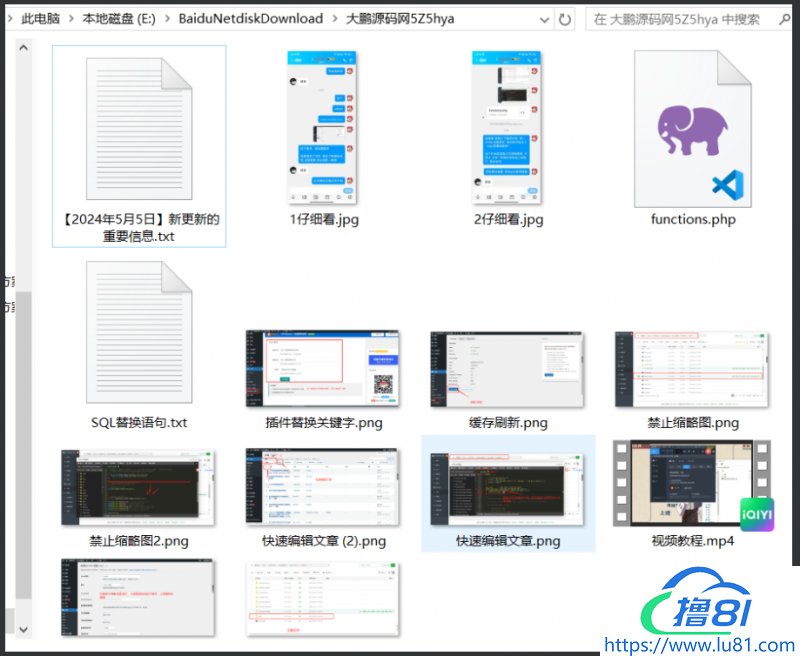Select the 禁止缩略图2.png thumbnail
The image size is (800, 656).
pyautogui.click(x=139, y=487)
